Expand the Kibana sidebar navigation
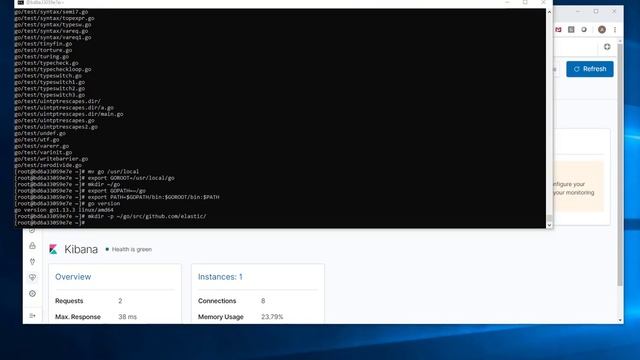640x360 pixels. pyautogui.click(x=32, y=316)
